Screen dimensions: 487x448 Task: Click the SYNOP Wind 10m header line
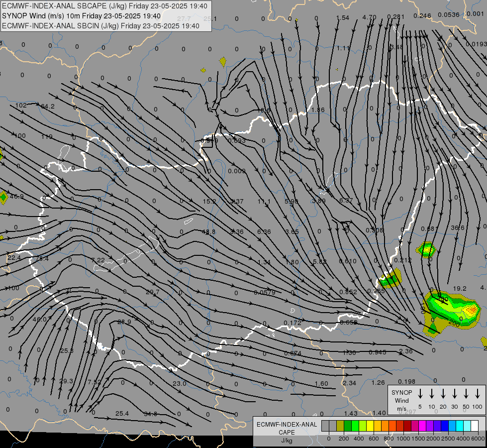point(82,16)
